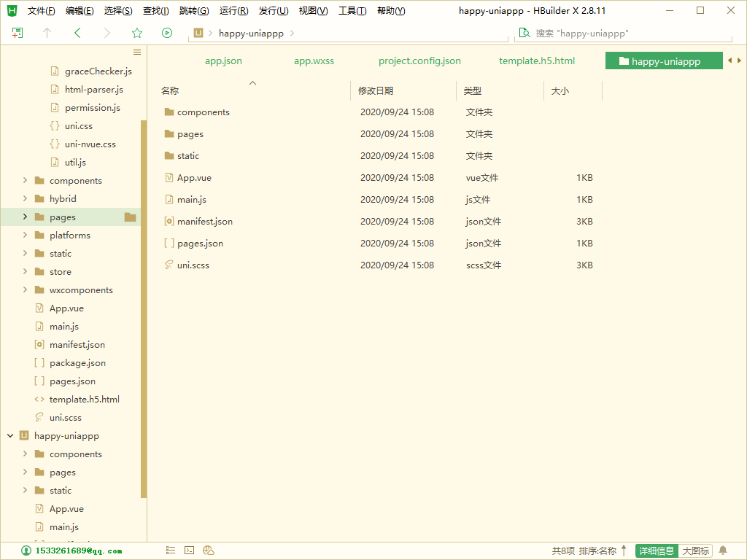Click the back navigation arrow
Viewport: 747px width, 560px height.
tap(77, 33)
